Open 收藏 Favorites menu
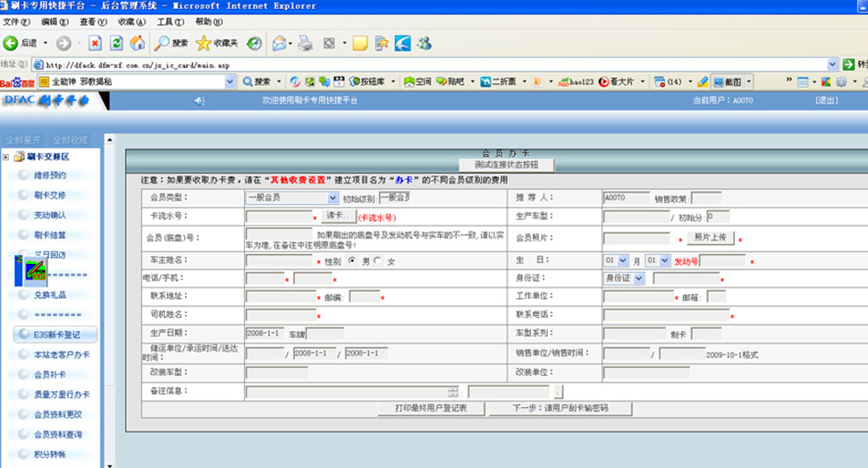This screenshot has height=468, width=868. [131, 21]
